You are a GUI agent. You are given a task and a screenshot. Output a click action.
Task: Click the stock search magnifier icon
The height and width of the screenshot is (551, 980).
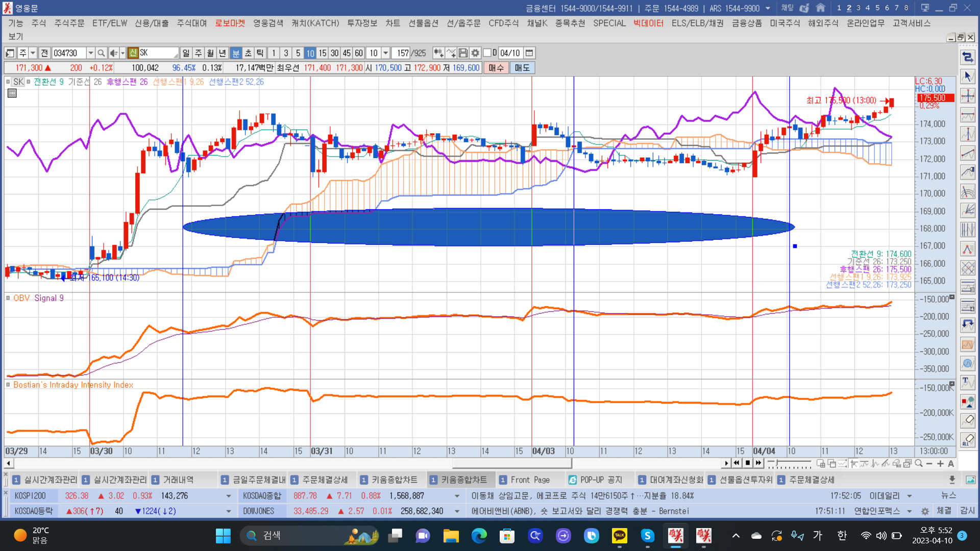[101, 53]
